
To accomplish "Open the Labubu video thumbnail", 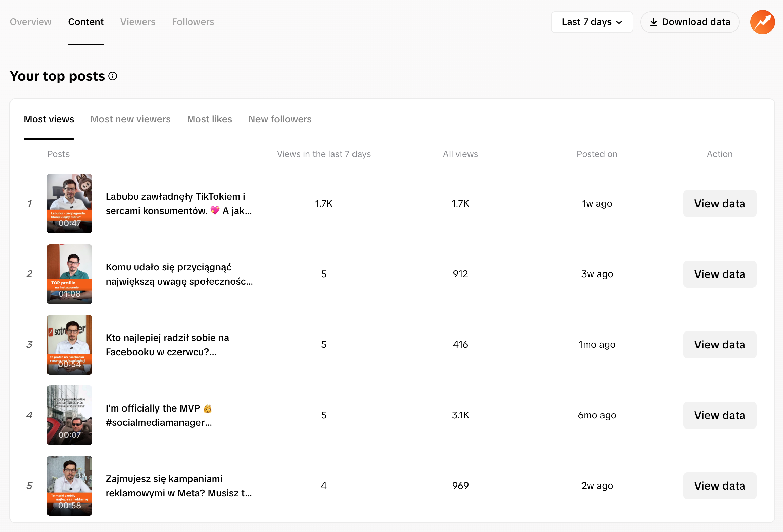I will pyautogui.click(x=69, y=203).
